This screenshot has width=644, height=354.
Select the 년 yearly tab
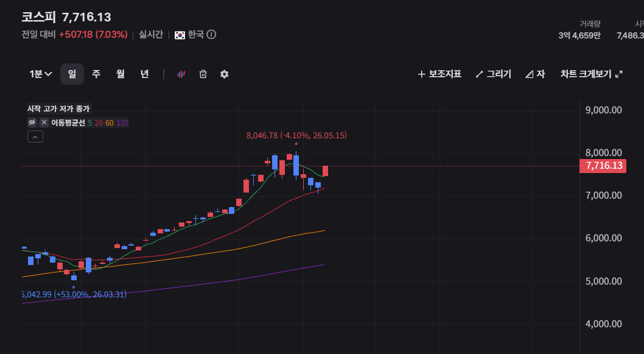[x=145, y=74]
